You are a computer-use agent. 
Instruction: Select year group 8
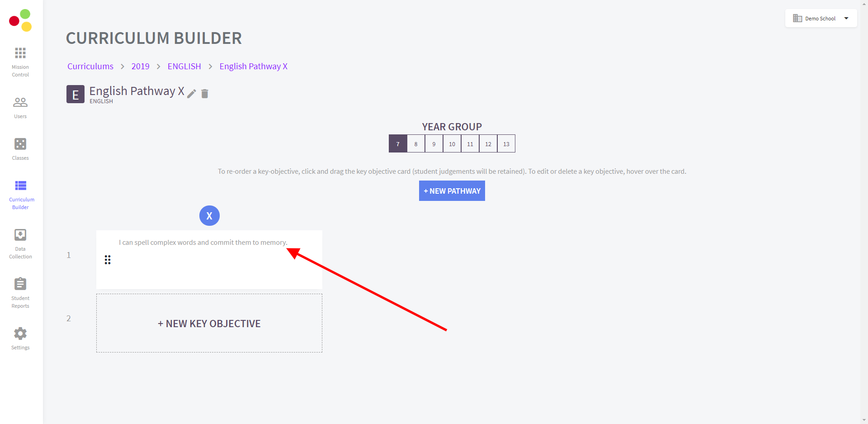416,144
